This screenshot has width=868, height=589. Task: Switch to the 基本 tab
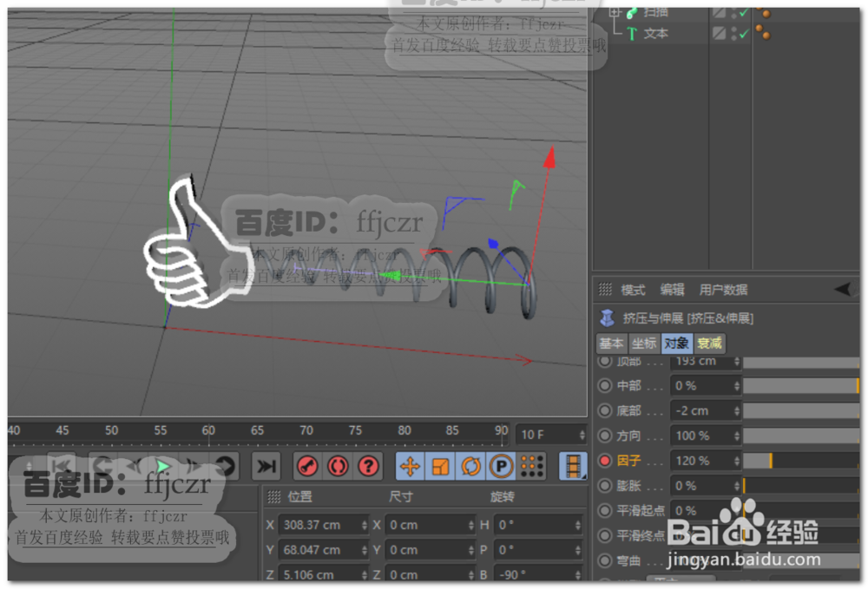click(611, 344)
